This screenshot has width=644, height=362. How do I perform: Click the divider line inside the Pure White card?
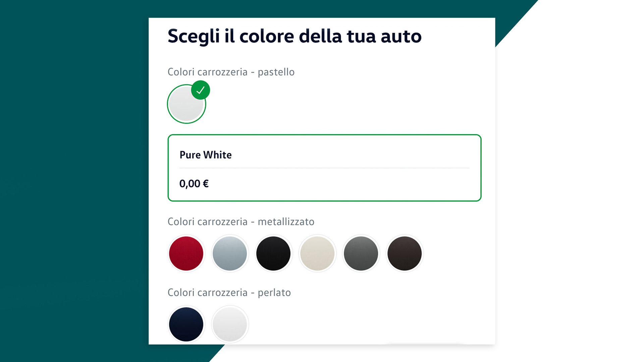pos(324,168)
